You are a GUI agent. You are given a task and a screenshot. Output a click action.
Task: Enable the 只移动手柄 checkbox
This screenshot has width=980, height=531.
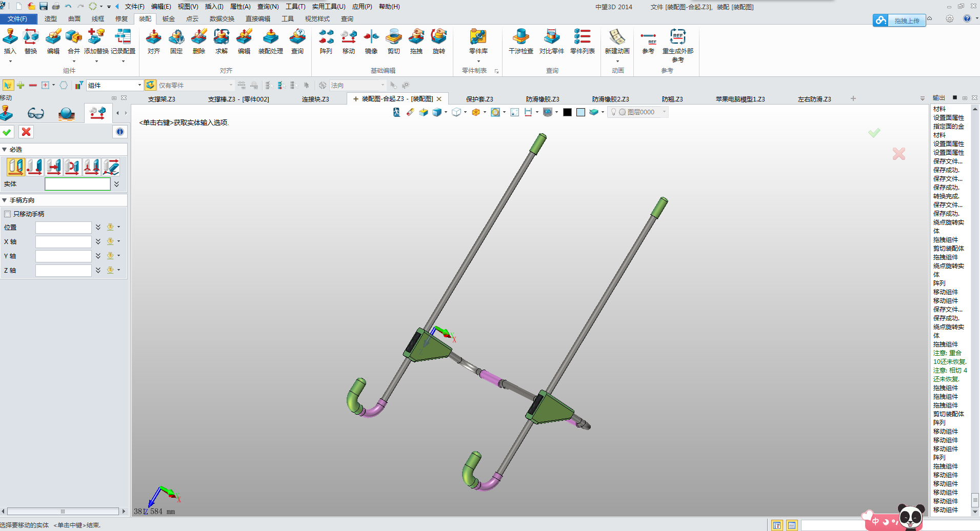pos(8,214)
